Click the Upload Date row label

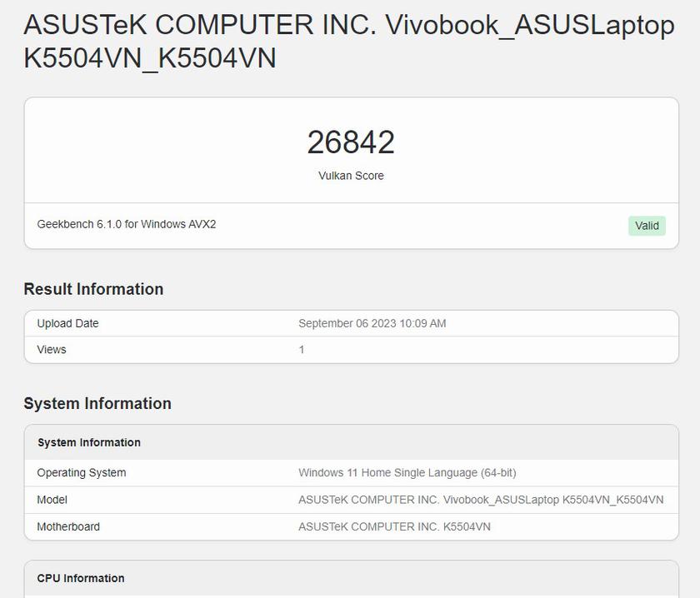(67, 323)
